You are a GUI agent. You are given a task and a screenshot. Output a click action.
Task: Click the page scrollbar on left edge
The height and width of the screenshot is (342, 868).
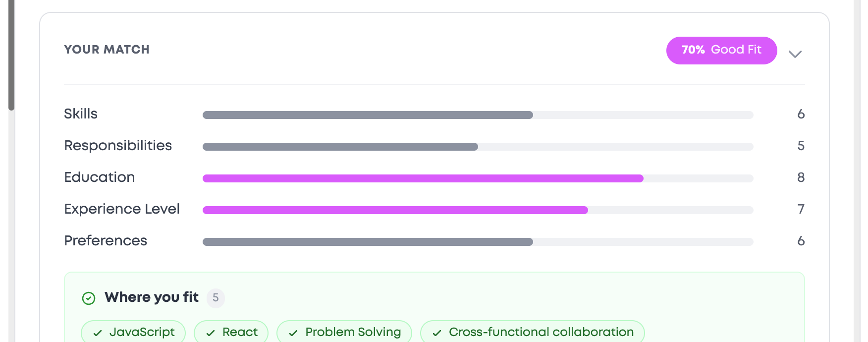coord(11,55)
